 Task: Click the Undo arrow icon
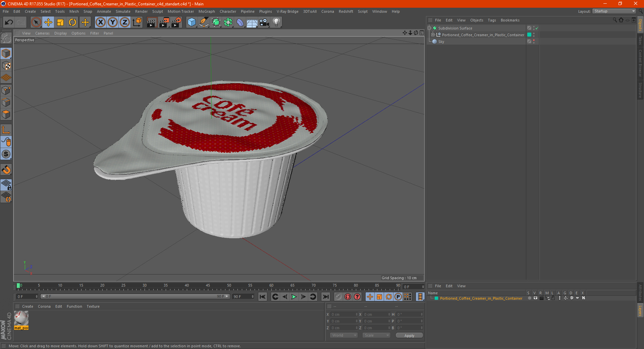9,22
